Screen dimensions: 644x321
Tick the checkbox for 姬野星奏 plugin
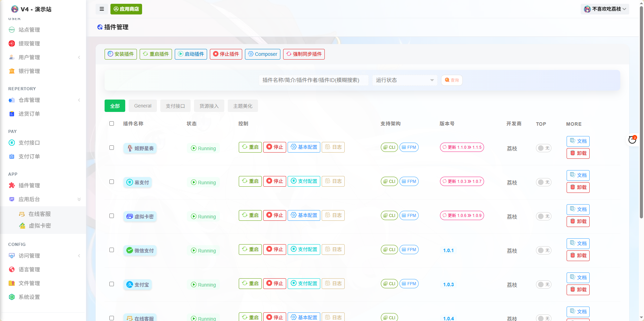[111, 148]
